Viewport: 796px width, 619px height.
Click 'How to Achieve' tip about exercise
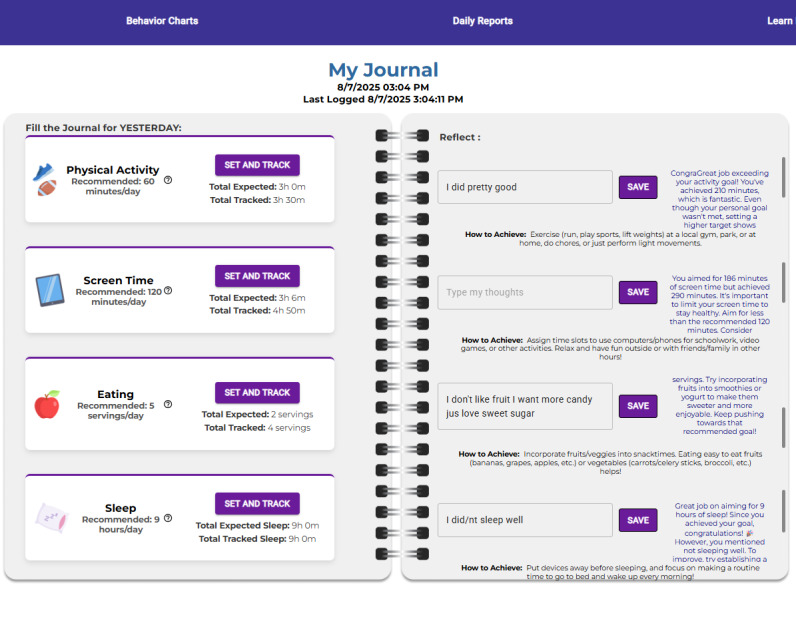610,239
